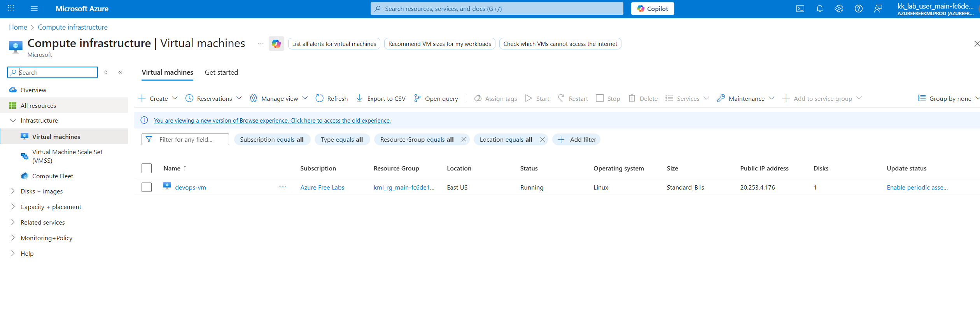Click the Copilot icon beside page title
The image size is (980, 318).
pos(276,44)
